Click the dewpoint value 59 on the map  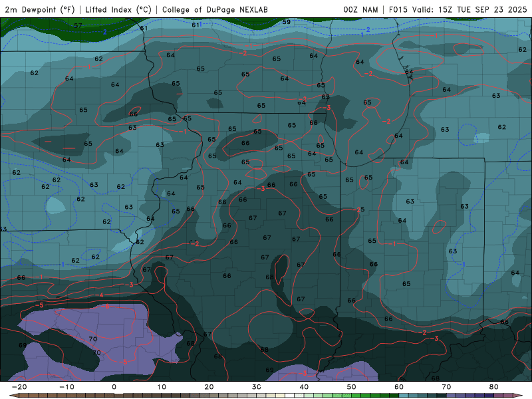point(287,22)
